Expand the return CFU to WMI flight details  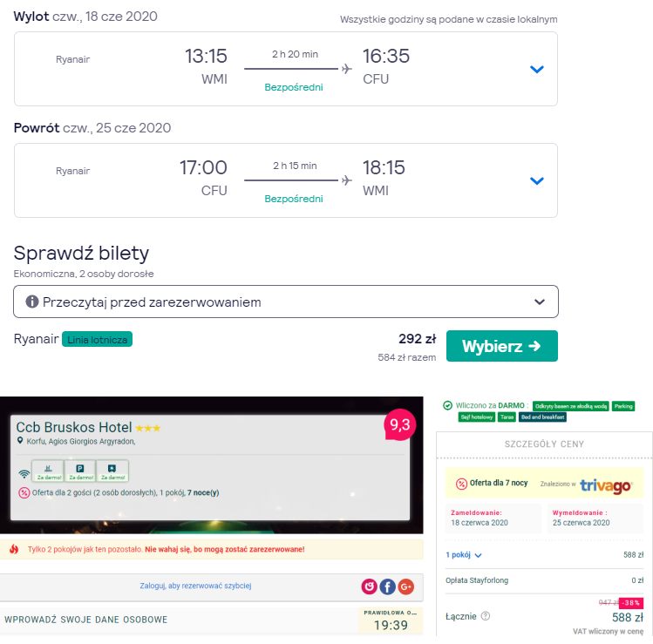pos(537,180)
